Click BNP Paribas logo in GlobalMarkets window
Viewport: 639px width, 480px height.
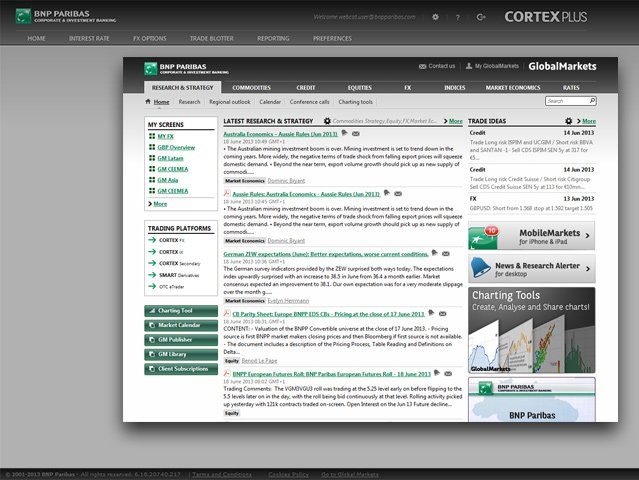pos(186,68)
